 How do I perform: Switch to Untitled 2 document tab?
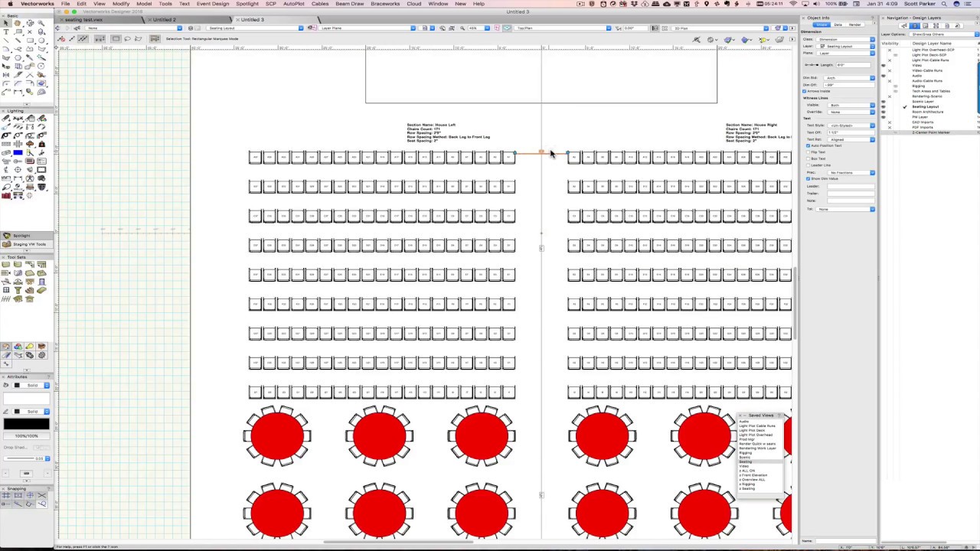(165, 20)
